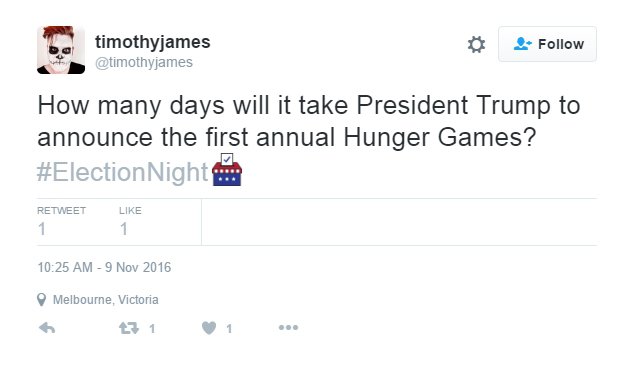Follow the timothyjames account
Image resolution: width=633 pixels, height=367 pixels.
tap(547, 44)
